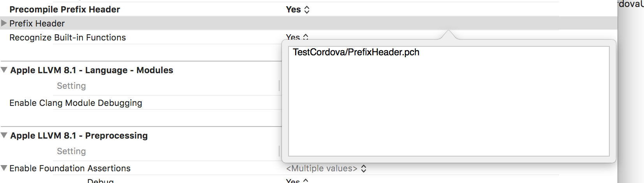The width and height of the screenshot is (644, 183).
Task: Select TestCordova/PrefixHeader.pch entry in popover
Action: pyautogui.click(x=356, y=52)
